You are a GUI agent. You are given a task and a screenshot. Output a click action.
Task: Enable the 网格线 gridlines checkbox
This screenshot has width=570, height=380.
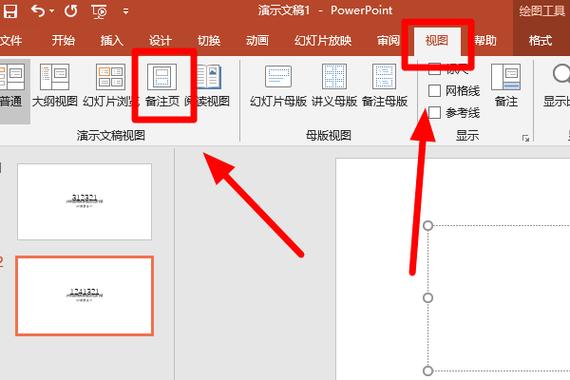435,91
